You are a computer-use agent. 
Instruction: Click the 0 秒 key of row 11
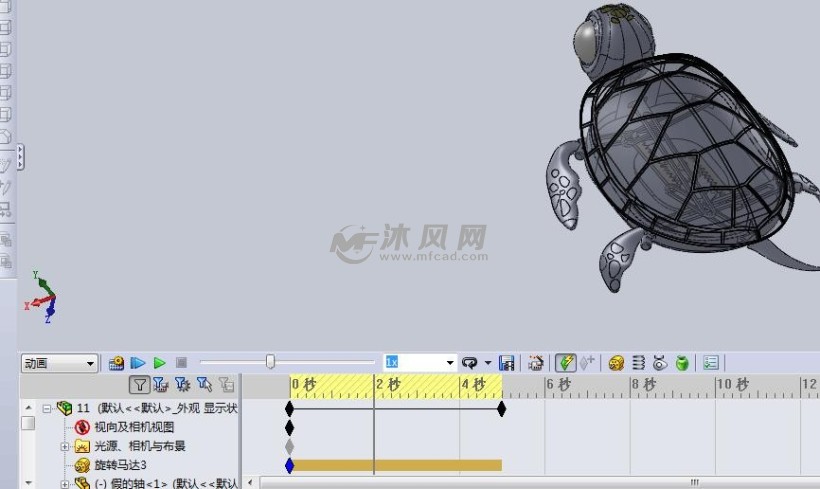point(289,409)
